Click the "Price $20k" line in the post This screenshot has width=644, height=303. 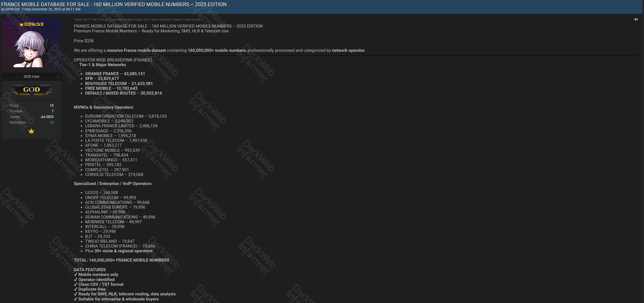[x=84, y=41]
